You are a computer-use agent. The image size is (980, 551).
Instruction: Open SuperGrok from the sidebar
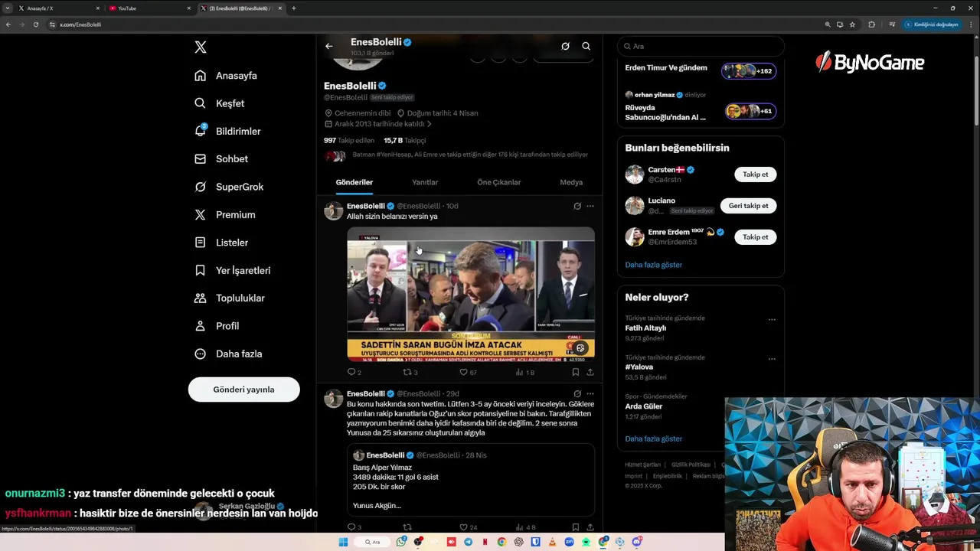click(229, 187)
